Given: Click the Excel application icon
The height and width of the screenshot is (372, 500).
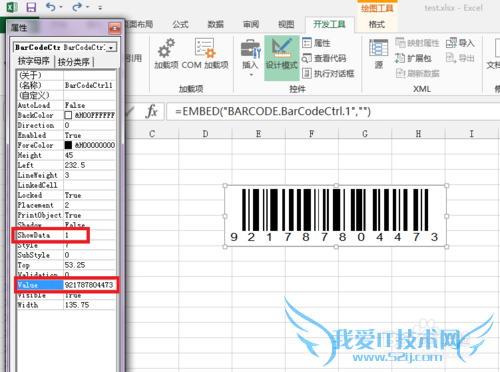Looking at the screenshot, I should [x=12, y=7].
